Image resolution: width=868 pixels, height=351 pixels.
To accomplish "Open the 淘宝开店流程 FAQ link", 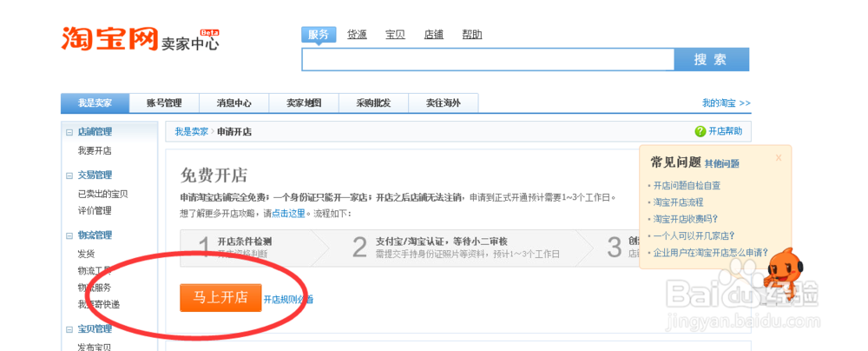I will coord(678,202).
